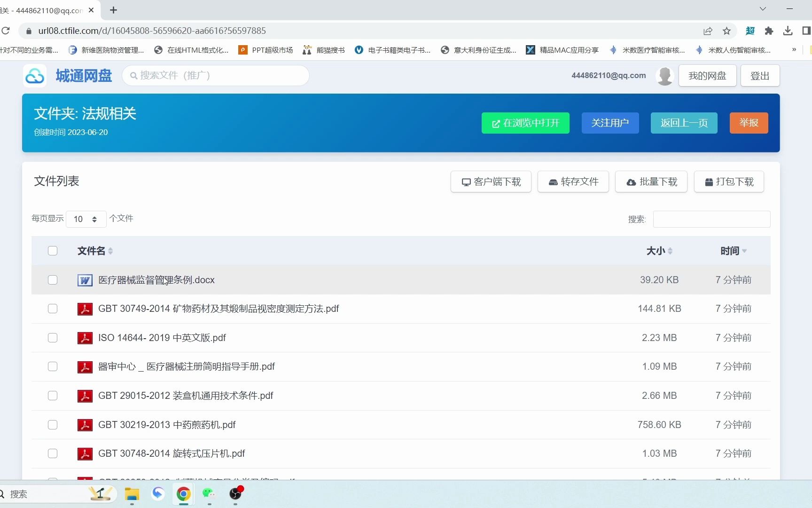This screenshot has width=812, height=508.
Task: Click the 关注用户 button
Action: tap(610, 123)
